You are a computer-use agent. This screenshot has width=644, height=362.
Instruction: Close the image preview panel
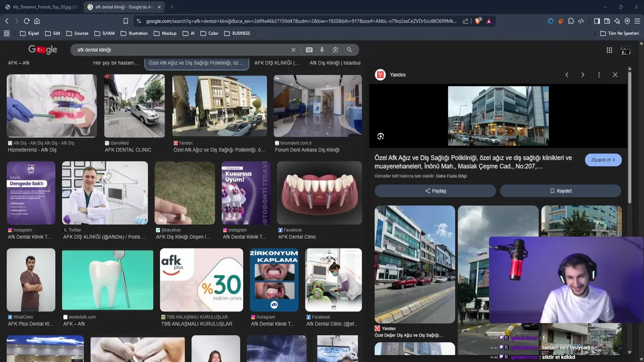click(x=615, y=74)
